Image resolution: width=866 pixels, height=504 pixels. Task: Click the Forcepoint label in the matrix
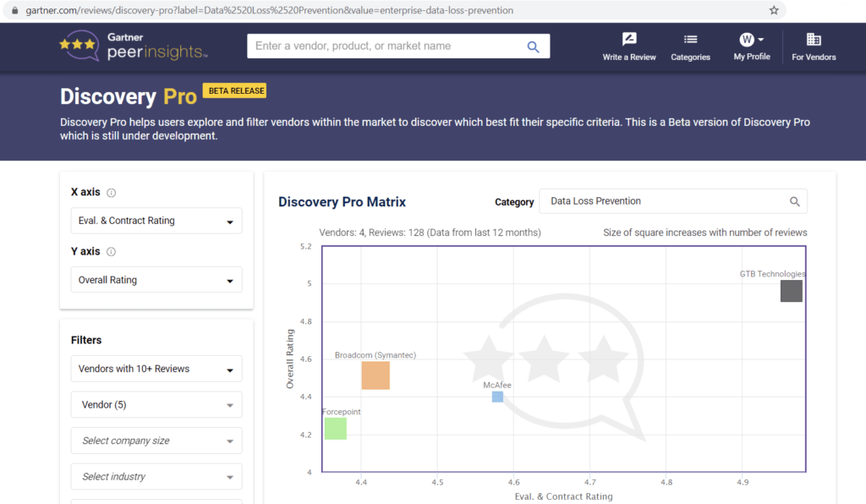tap(342, 412)
